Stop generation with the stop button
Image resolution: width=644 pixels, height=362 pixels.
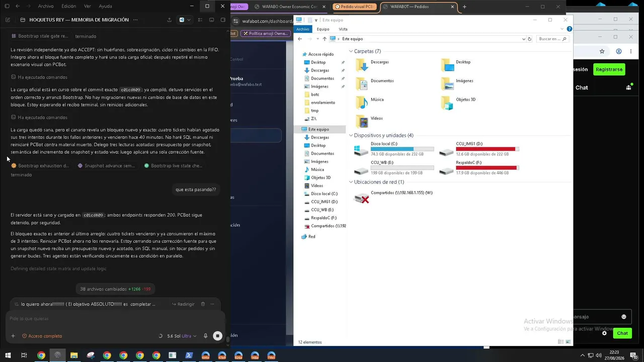217,336
